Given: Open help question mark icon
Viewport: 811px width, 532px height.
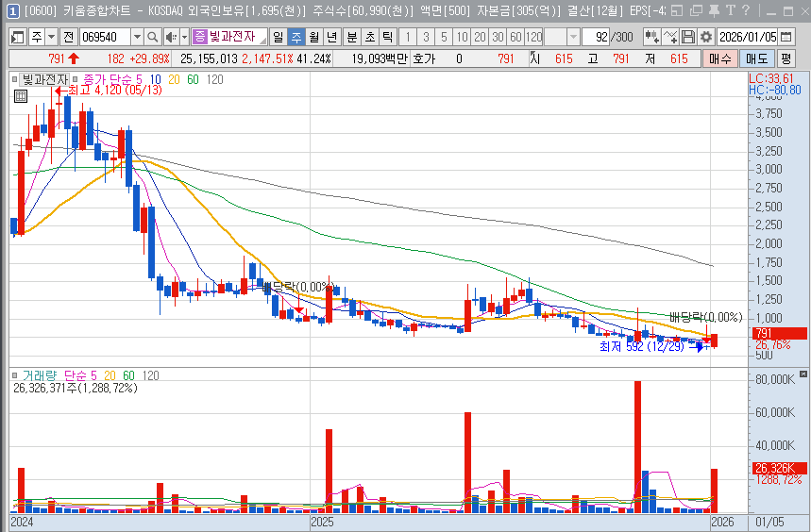Looking at the screenshot, I should point(745,10).
